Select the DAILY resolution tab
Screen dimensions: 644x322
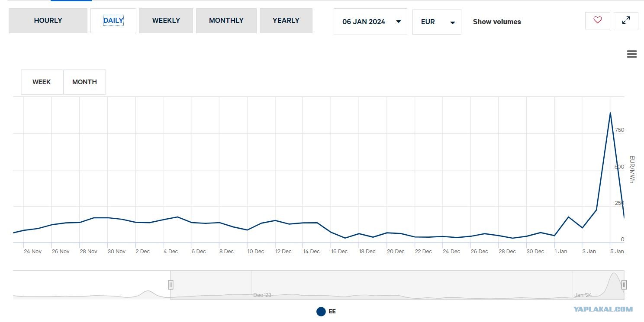[113, 20]
